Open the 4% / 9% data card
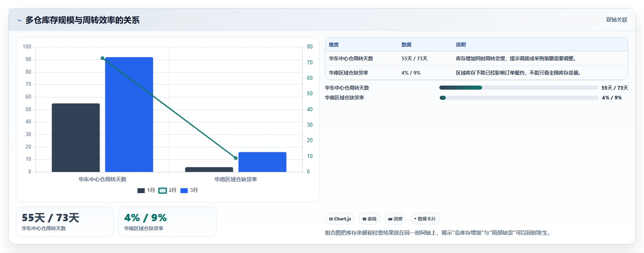This screenshot has width=644, height=253. pos(167,222)
